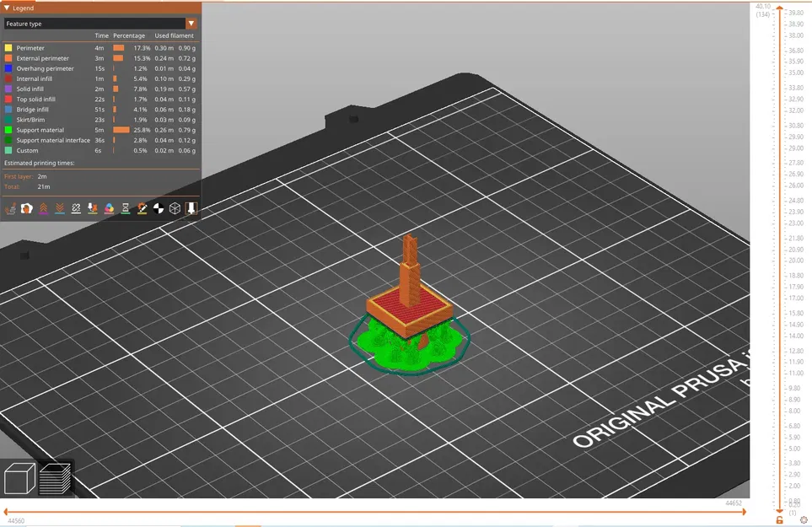Viewport: 812px width, 527px height.
Task: Switch to sliced layers preview icon
Action: (56, 478)
